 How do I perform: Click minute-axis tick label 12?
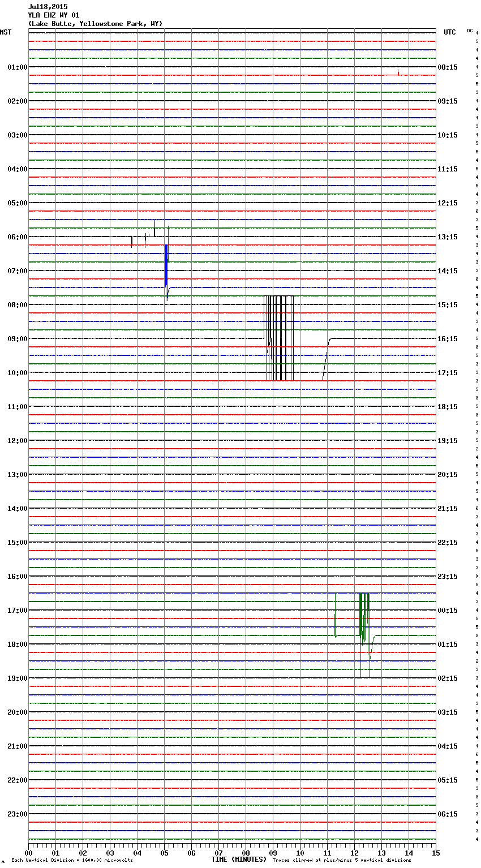[x=354, y=853]
